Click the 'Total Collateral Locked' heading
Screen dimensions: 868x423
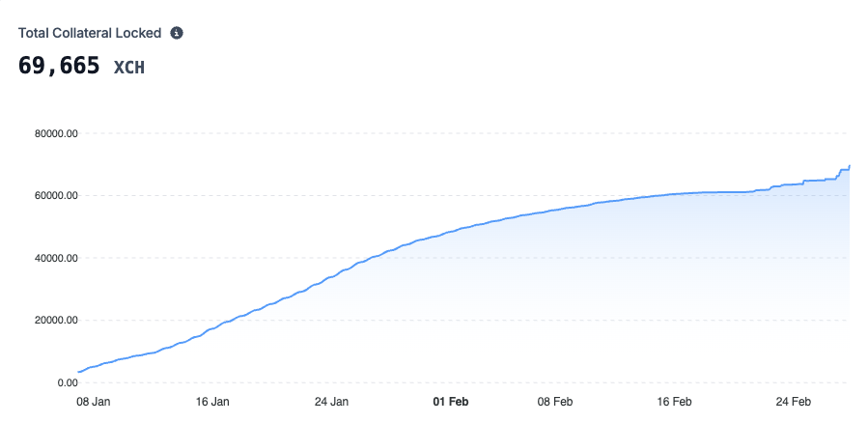click(x=90, y=33)
